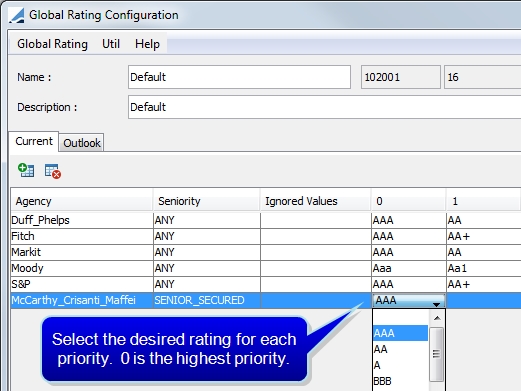Select BBB in the dropdown list

[x=400, y=381]
